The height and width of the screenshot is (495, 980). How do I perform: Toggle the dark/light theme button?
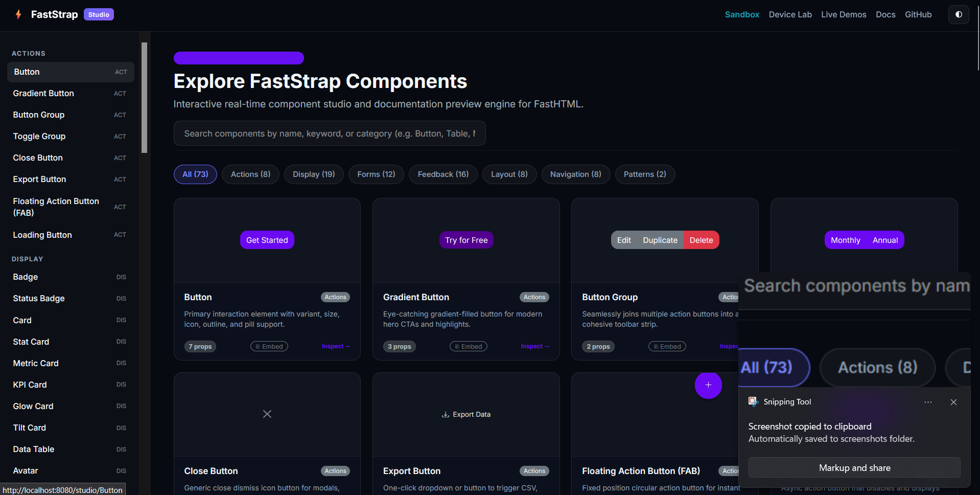coord(959,14)
